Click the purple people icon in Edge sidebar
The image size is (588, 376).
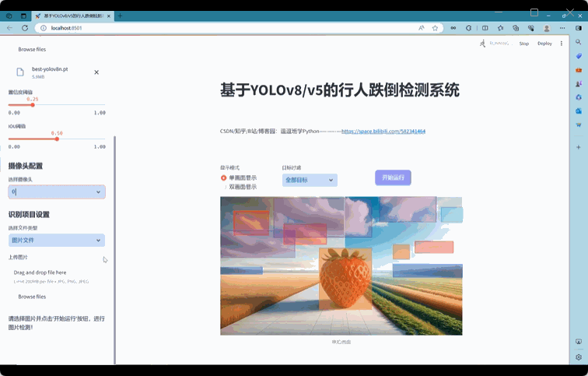[579, 83]
